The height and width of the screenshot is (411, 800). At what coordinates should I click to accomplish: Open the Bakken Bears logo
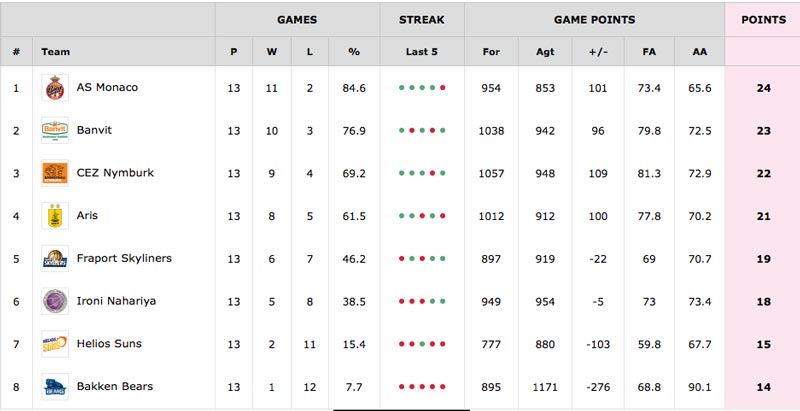(x=55, y=387)
